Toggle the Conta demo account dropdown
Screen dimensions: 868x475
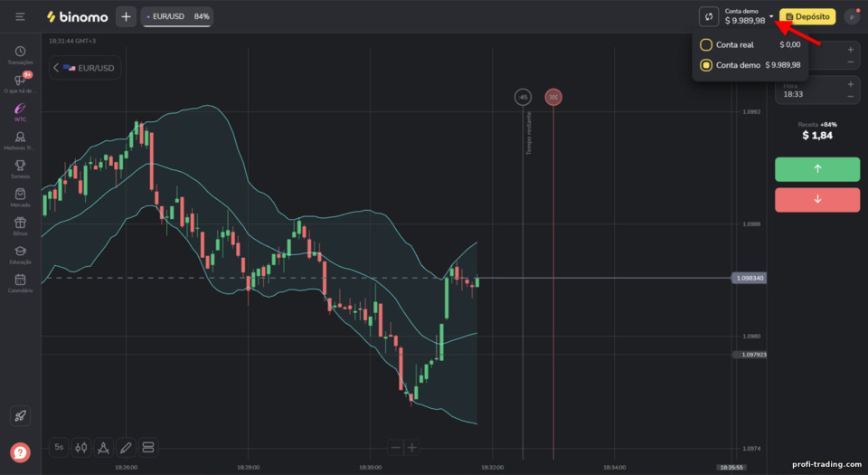749,16
